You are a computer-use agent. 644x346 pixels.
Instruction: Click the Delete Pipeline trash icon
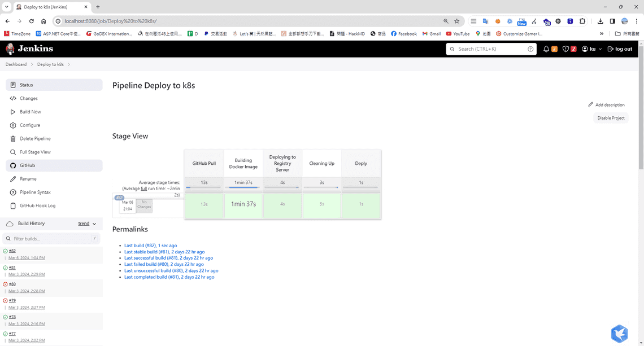[13, 139]
